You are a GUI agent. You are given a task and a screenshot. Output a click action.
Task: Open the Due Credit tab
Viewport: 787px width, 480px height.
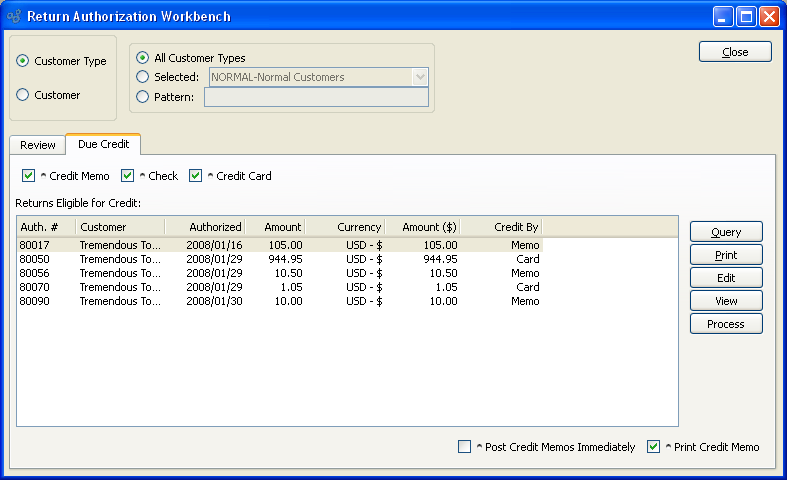[103, 144]
